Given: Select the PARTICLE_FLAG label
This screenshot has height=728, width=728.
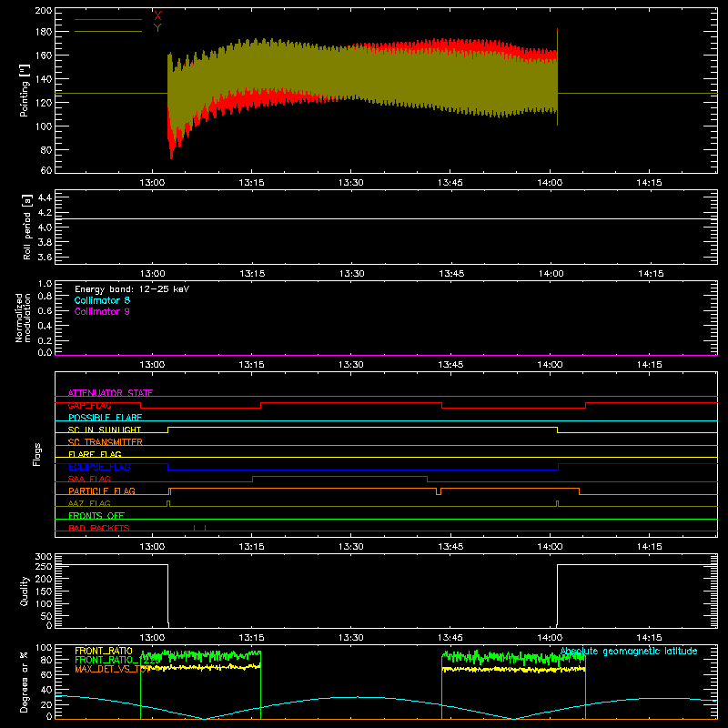Looking at the screenshot, I should tap(102, 490).
